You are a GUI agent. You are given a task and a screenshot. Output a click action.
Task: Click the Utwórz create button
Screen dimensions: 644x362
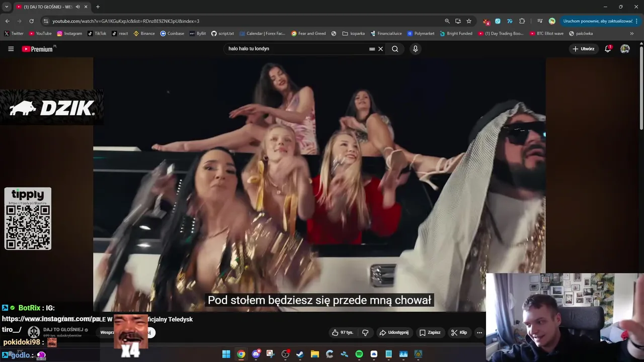(584, 49)
